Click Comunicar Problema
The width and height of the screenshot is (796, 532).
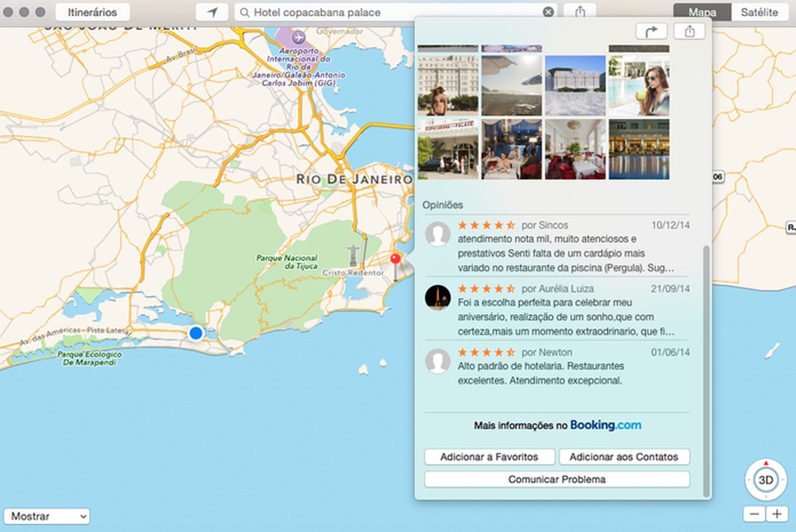[x=557, y=479]
